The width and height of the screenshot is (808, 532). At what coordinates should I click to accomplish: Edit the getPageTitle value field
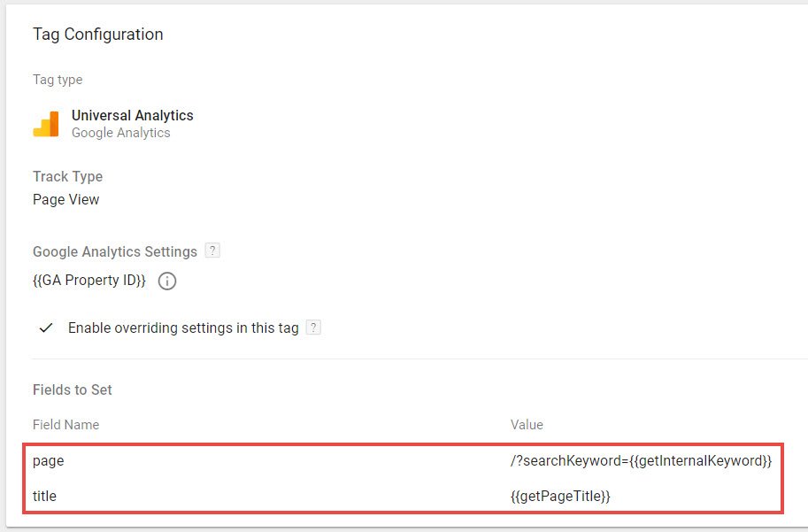click(560, 497)
